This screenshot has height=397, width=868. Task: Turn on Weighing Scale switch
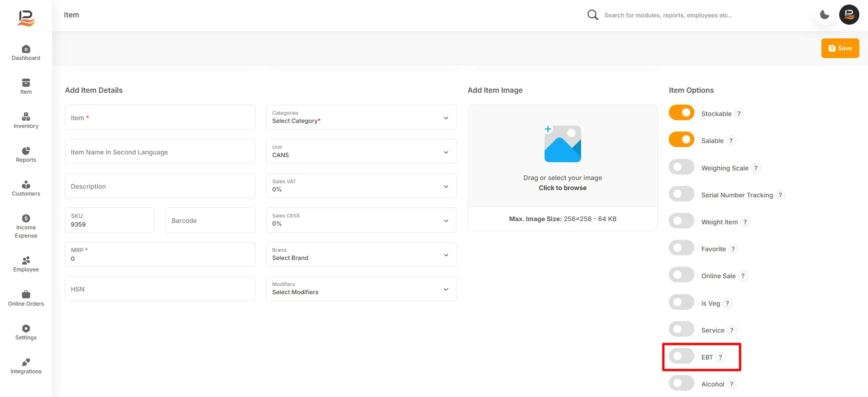tap(681, 167)
